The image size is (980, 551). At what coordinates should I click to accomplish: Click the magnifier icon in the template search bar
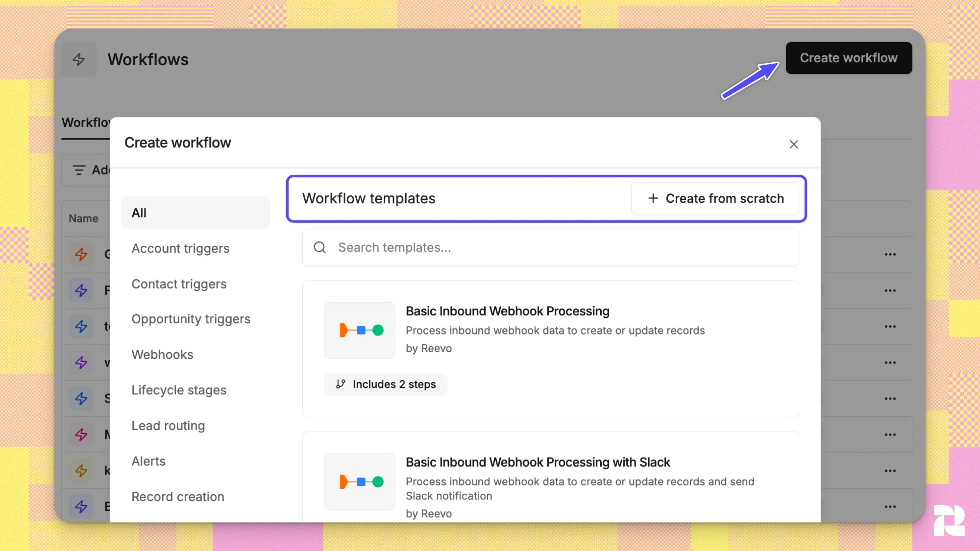[319, 247]
